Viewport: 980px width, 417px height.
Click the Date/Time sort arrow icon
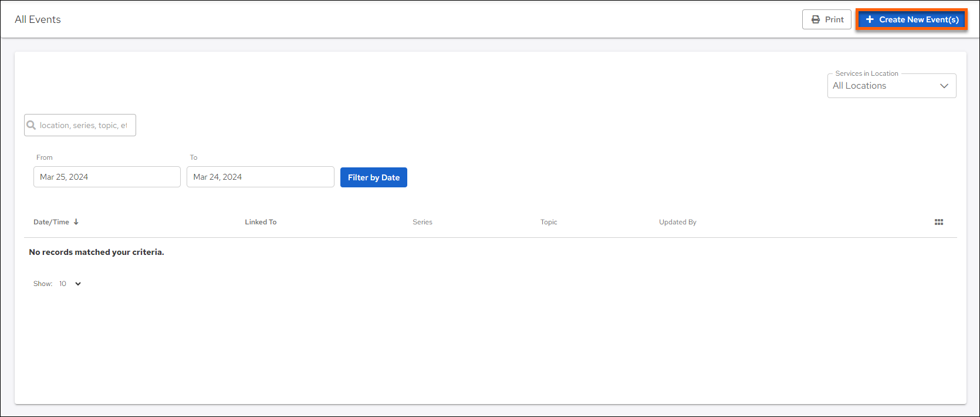(x=76, y=222)
